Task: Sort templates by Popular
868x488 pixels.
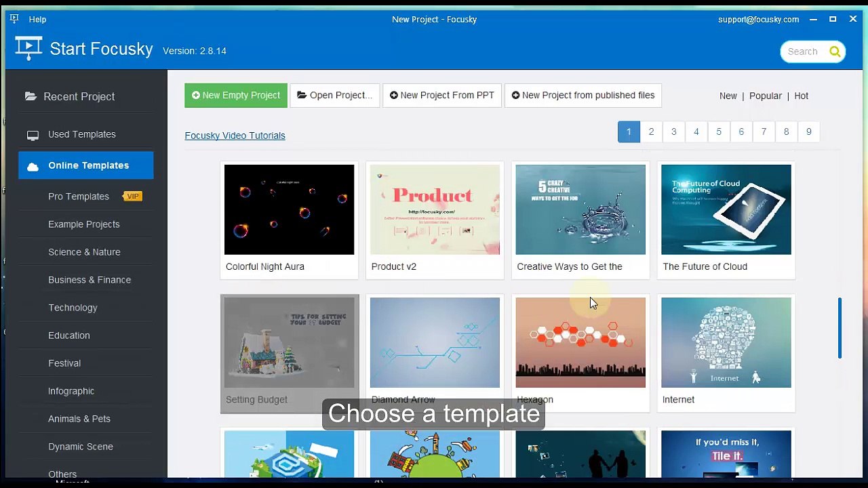Action: pyautogui.click(x=765, y=96)
